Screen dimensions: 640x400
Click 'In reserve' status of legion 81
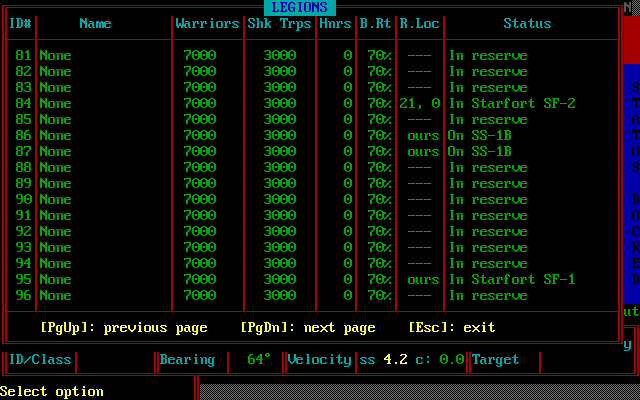(x=488, y=56)
